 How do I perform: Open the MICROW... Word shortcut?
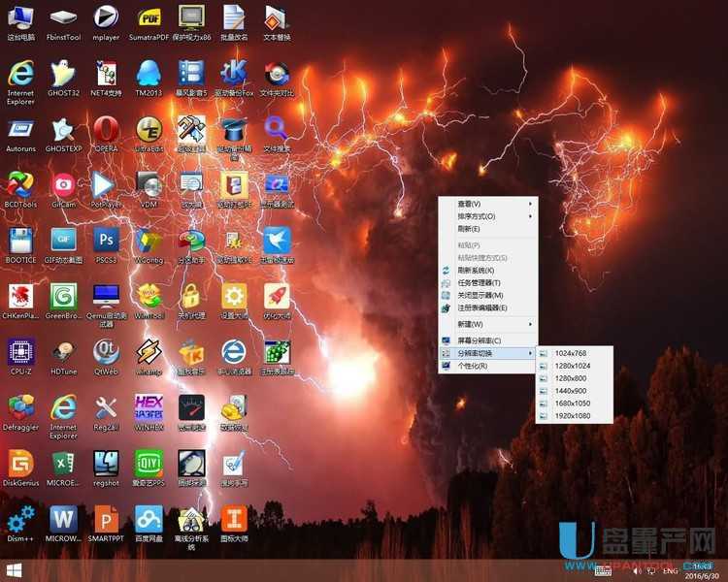64,525
